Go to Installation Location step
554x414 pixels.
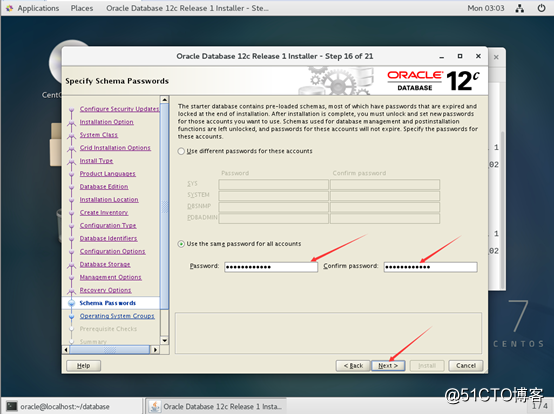(x=109, y=200)
